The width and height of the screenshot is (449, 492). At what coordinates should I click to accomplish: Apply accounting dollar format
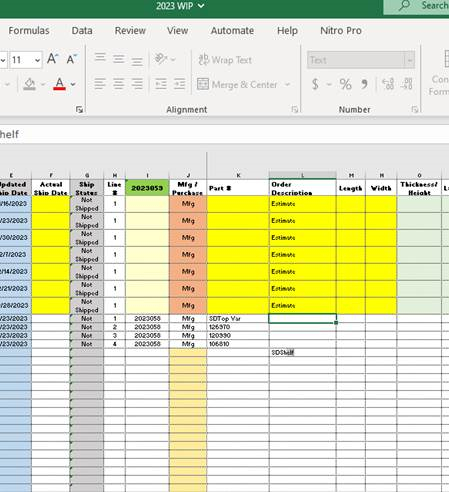pos(315,84)
